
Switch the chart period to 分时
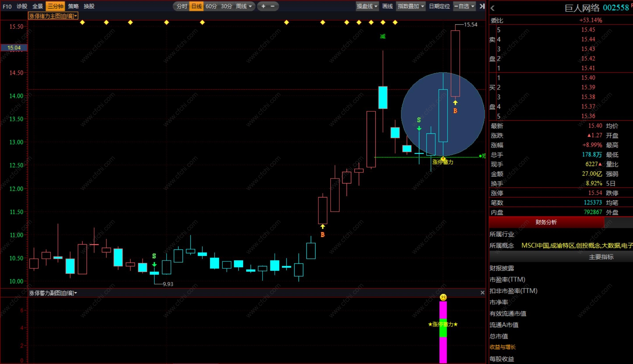coord(182,6)
